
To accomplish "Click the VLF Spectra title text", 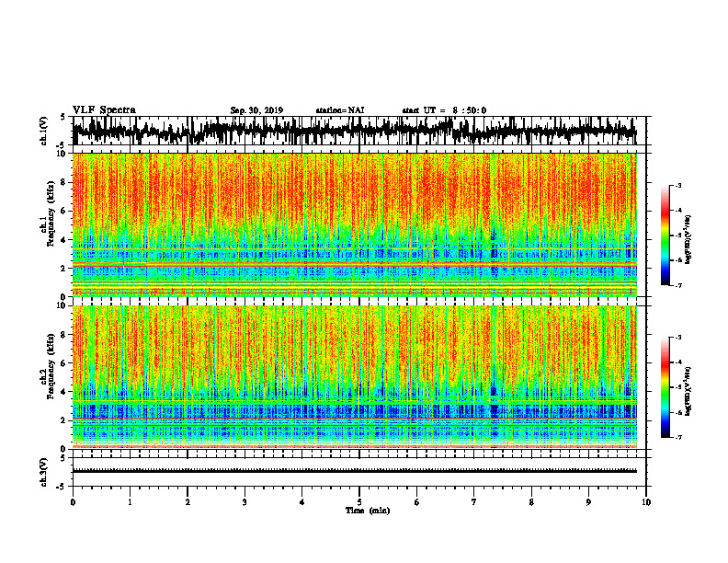I will click(x=104, y=109).
